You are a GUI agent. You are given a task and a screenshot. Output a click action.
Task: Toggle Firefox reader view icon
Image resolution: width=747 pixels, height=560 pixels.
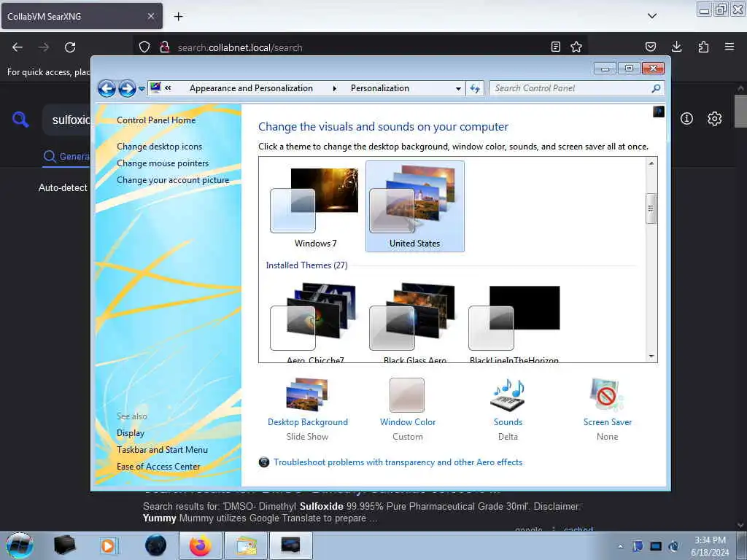click(555, 47)
